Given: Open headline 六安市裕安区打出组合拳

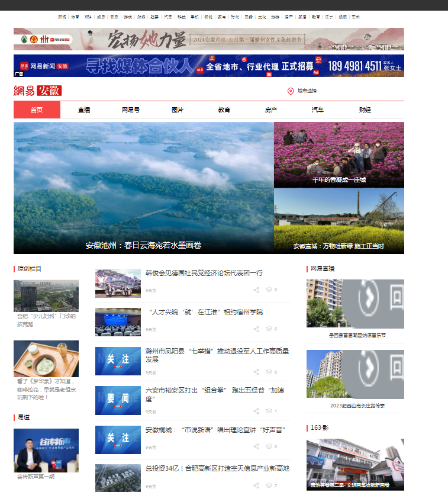Looking at the screenshot, I should 215,394.
